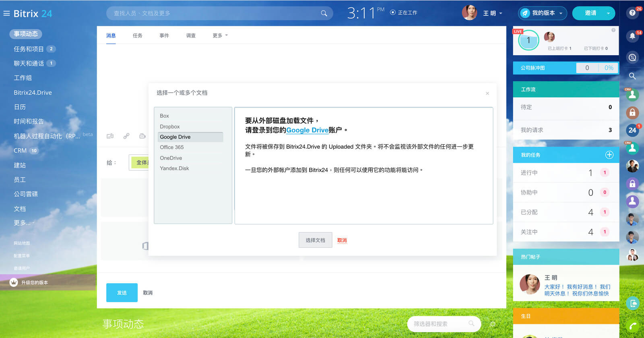Select Dropbox in the storage list
This screenshot has height=338, width=644.
170,126
